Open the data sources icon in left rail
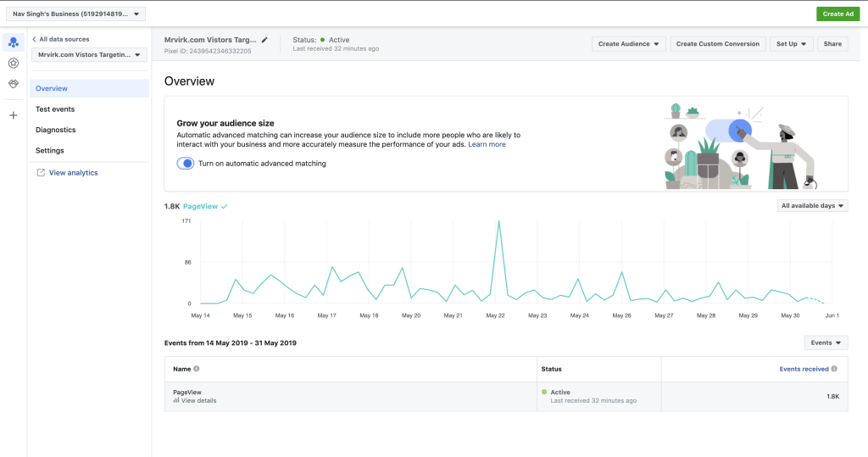The width and height of the screenshot is (868, 457). tap(14, 42)
